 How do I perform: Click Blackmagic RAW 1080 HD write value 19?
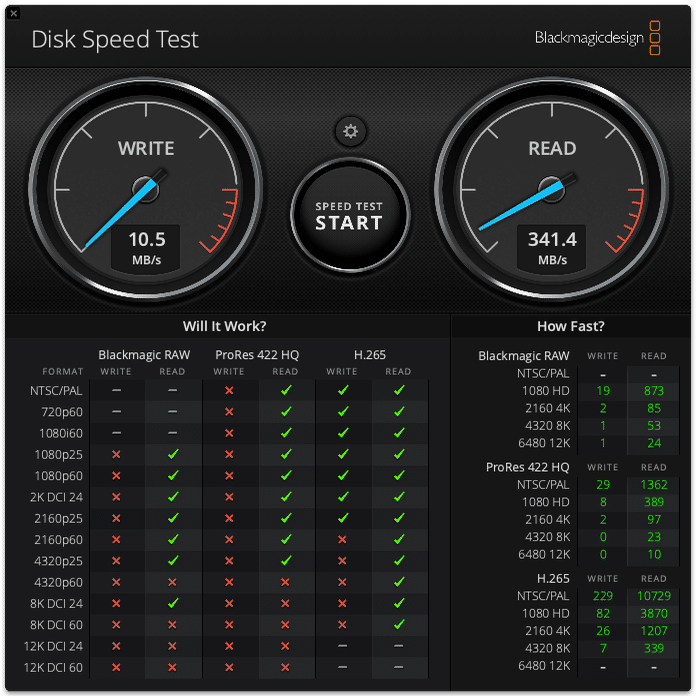(x=603, y=391)
